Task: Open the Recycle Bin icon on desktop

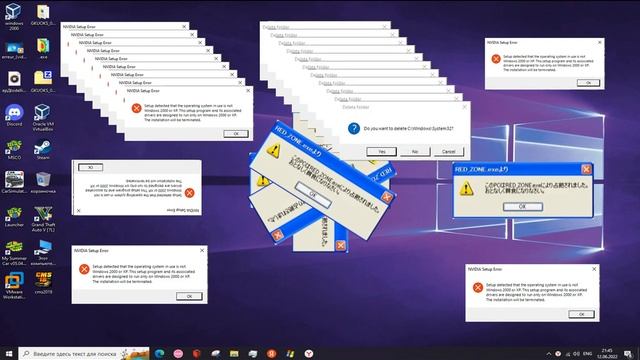Action: (43, 182)
